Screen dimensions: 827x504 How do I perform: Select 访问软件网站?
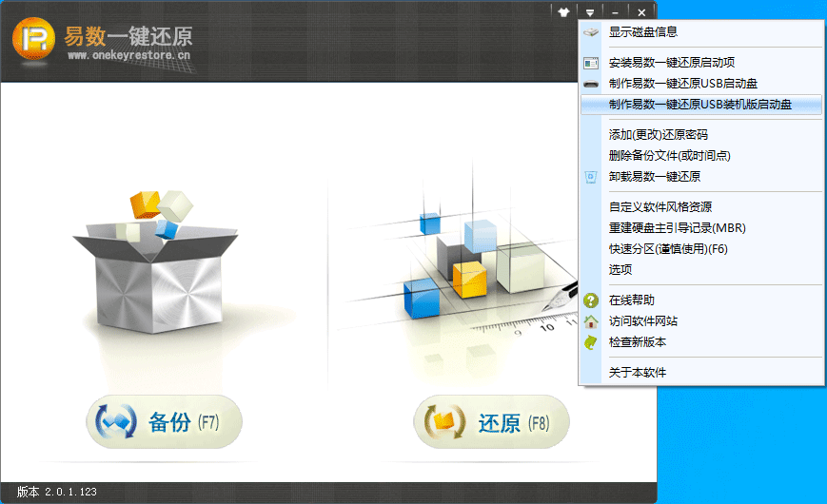tap(701, 321)
